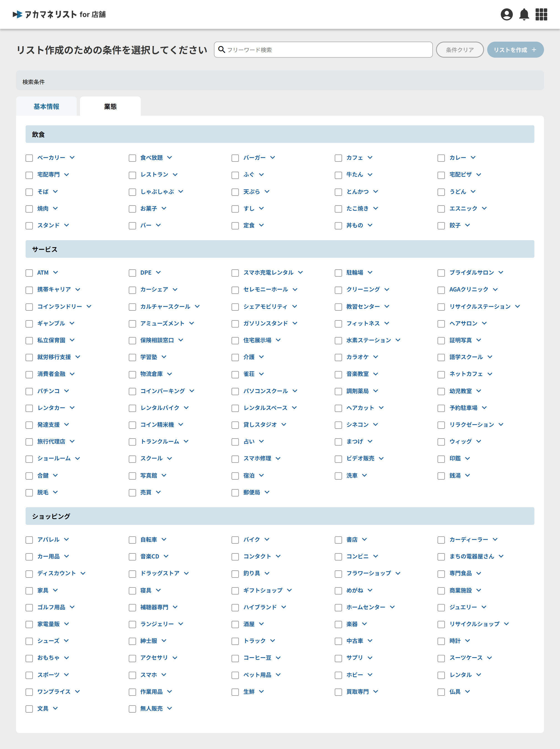
Task: Select the フィットネス checkbox
Action: (338, 324)
